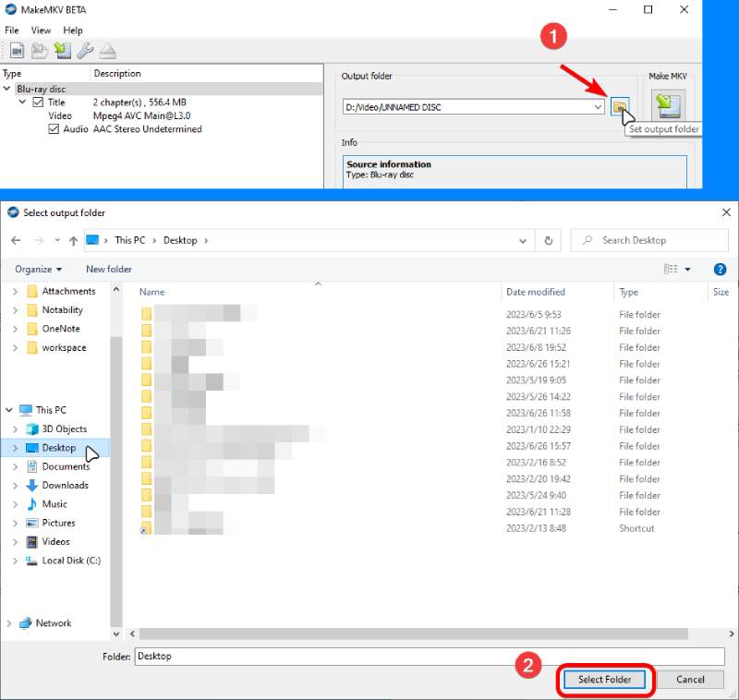Open Preferences wrench icon in MakeMKV
This screenshot has width=739, height=700.
85,51
